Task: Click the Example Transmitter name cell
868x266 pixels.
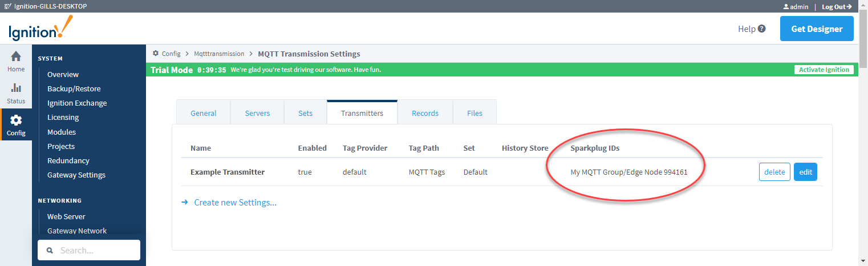Action: (x=228, y=171)
